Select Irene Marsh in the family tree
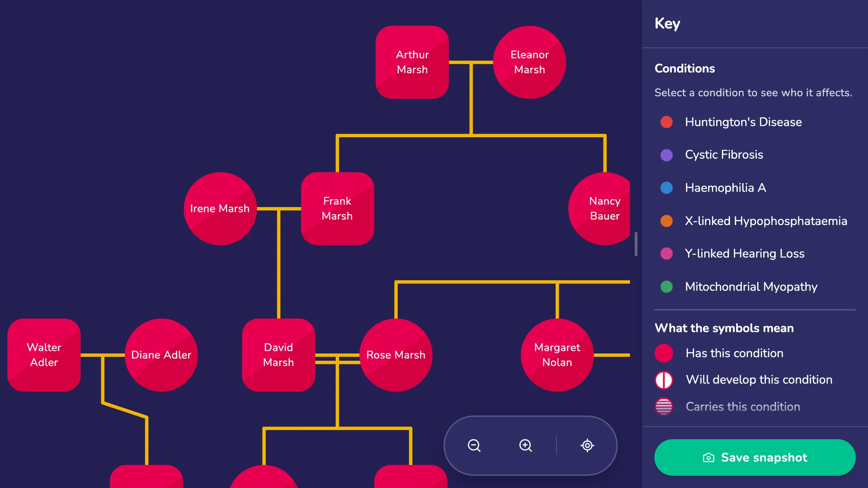 tap(220, 208)
